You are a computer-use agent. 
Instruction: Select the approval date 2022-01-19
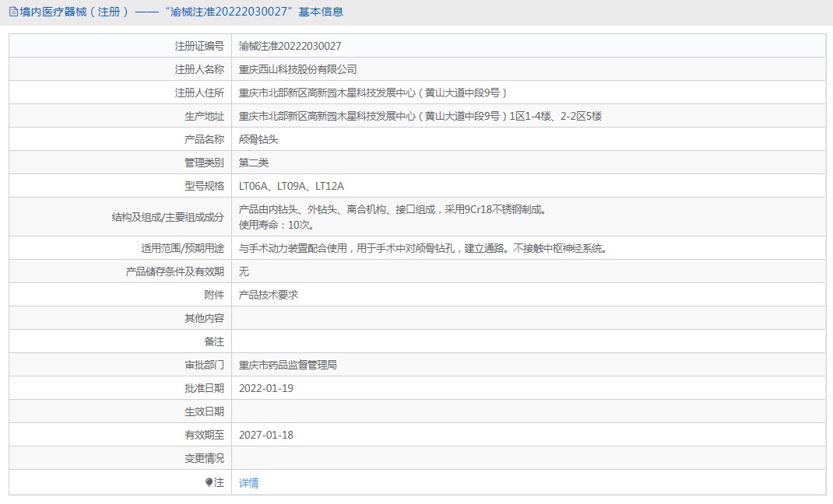[x=265, y=388]
